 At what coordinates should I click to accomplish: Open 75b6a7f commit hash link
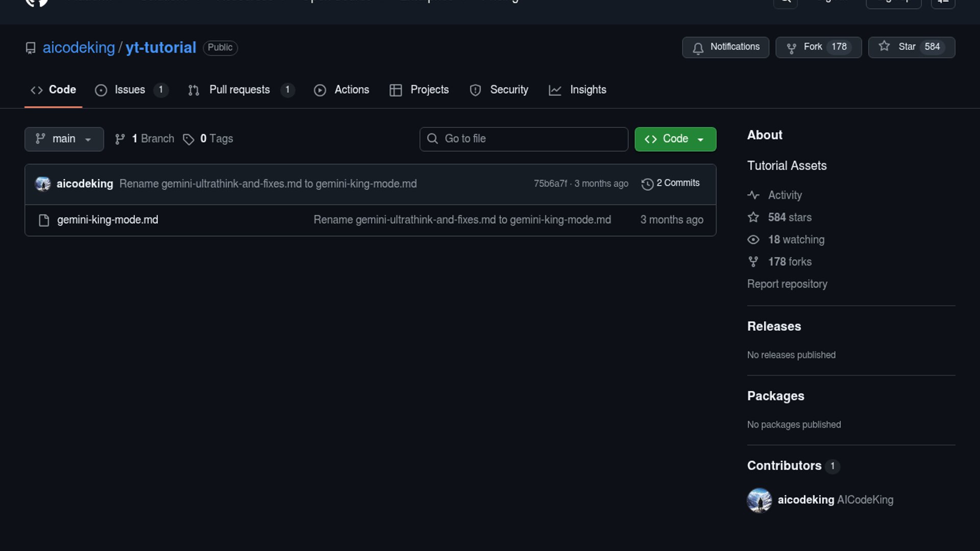[x=550, y=183]
